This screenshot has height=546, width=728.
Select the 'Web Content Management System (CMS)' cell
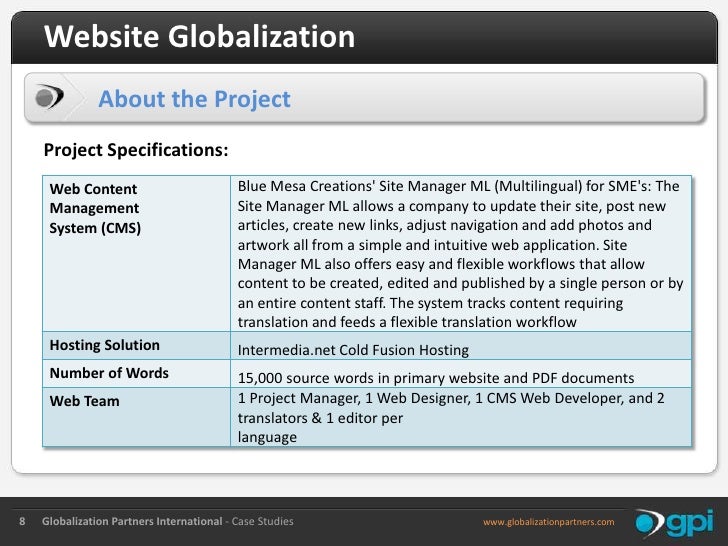(136, 254)
